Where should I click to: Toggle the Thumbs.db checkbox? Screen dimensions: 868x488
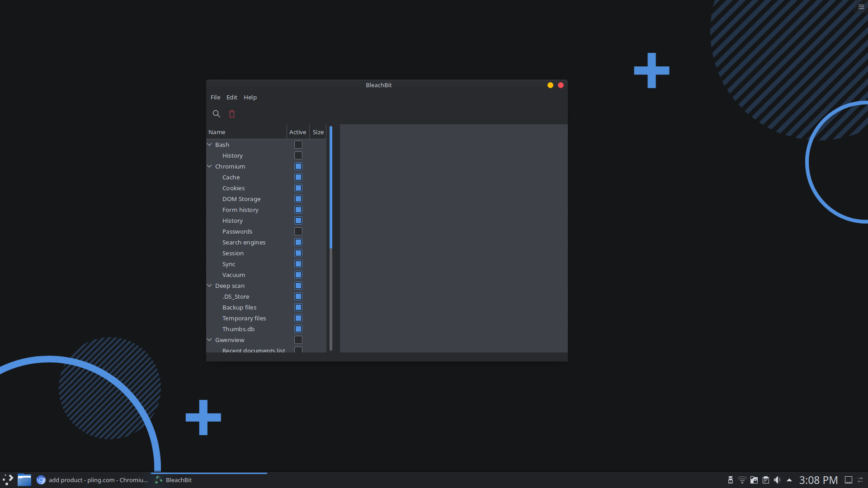(298, 329)
